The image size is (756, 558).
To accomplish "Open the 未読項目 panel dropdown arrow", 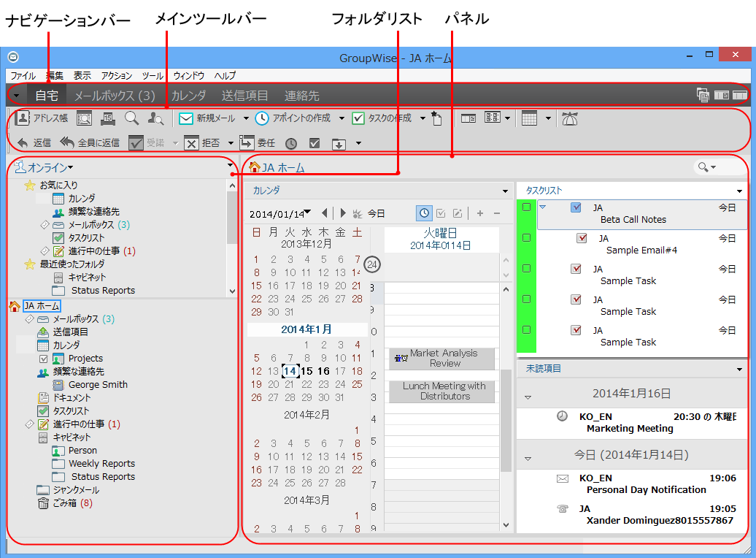I will pyautogui.click(x=740, y=370).
